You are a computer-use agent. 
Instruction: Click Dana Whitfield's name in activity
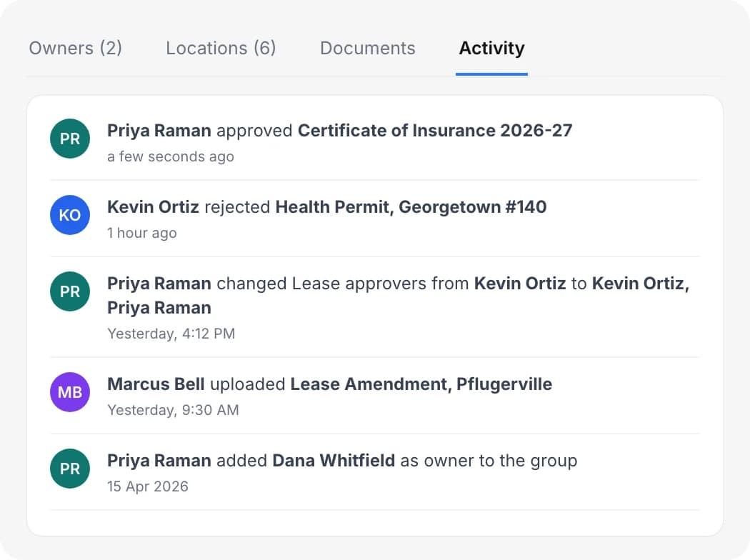(x=334, y=461)
